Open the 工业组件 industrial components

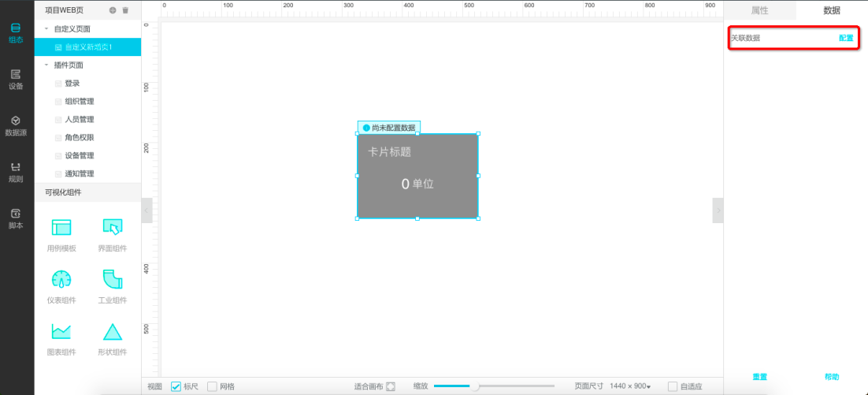coord(113,287)
